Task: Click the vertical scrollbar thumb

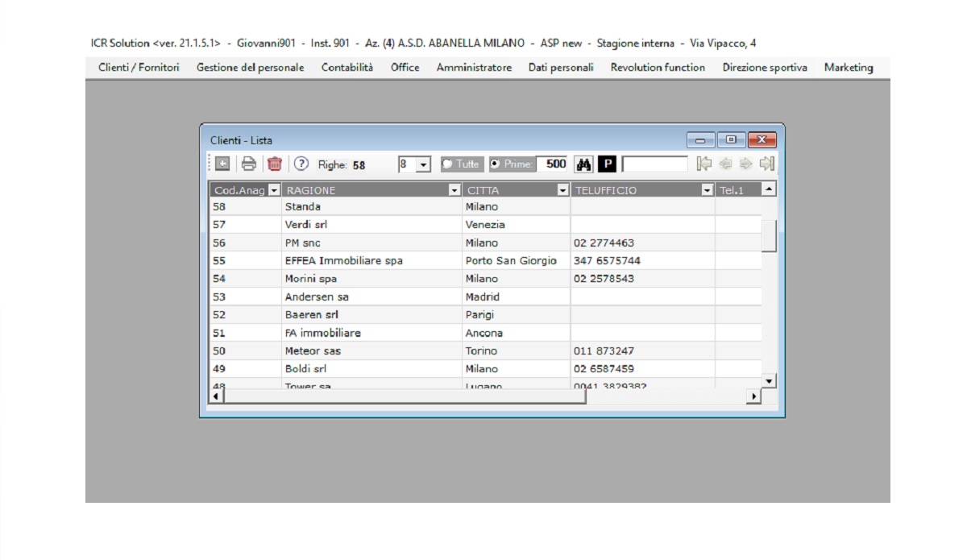Action: (770, 234)
